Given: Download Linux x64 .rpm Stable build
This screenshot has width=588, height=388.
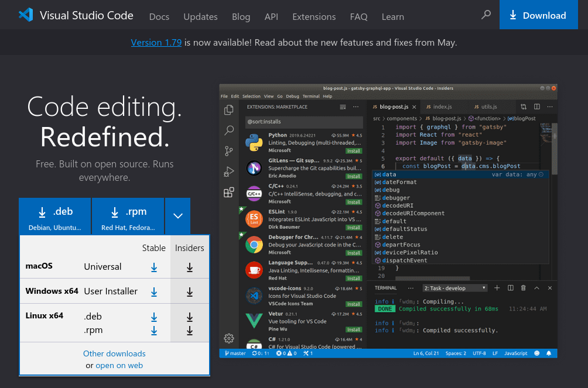Looking at the screenshot, I should click(x=154, y=331).
